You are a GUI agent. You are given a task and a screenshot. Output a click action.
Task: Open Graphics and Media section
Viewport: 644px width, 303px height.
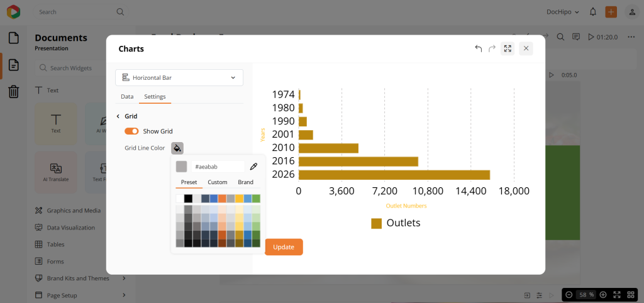[68, 211]
